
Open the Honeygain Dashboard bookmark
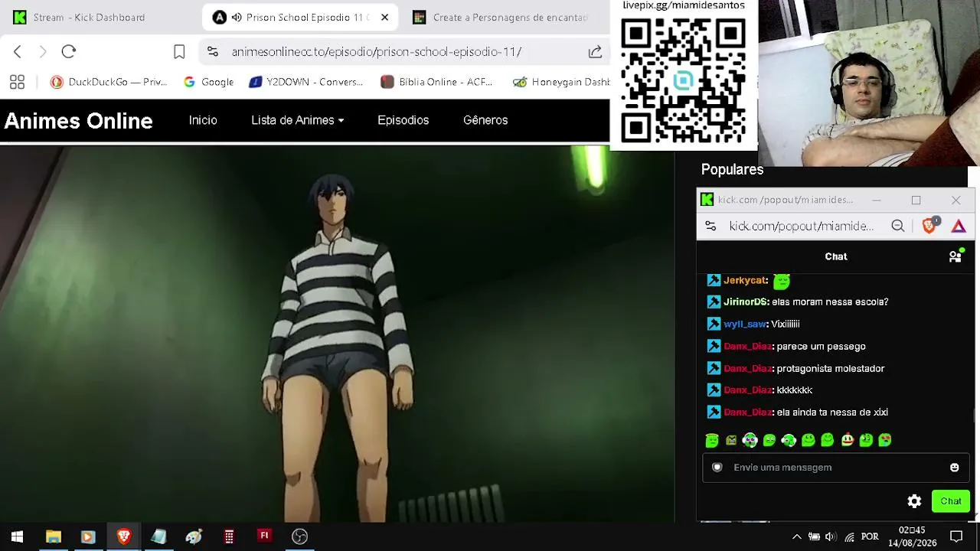point(561,82)
